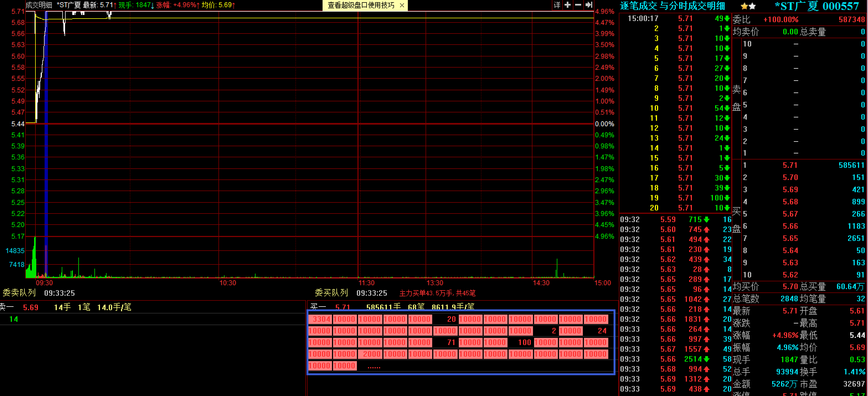Select the 2000 cell in buy queue
868x396 pixels.
click(x=370, y=354)
